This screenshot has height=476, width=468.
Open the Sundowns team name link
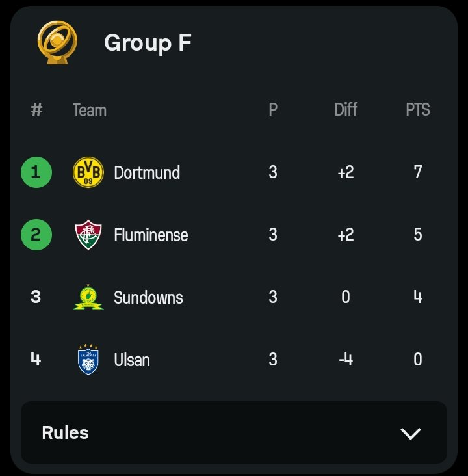148,297
